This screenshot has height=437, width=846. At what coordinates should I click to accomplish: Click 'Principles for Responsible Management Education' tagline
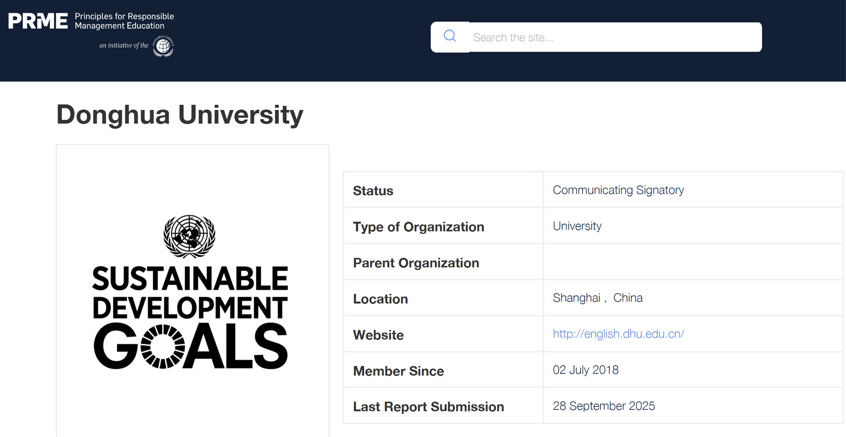point(124,21)
